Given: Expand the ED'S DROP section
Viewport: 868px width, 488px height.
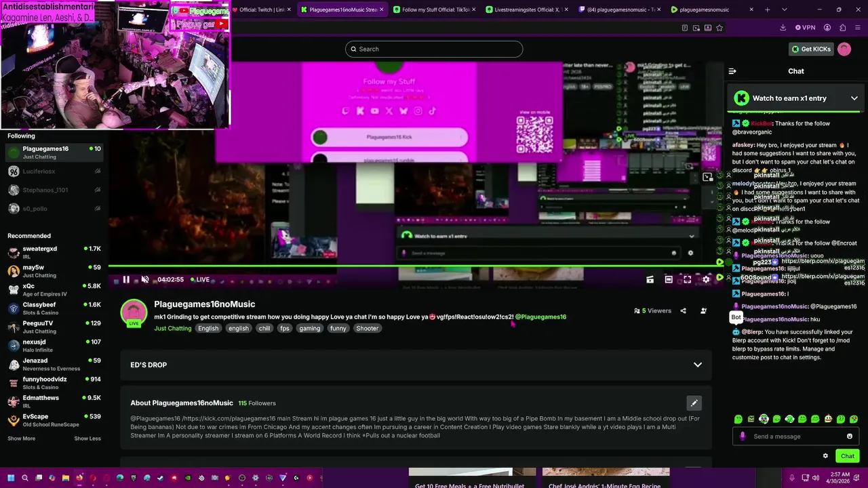Looking at the screenshot, I should click(x=416, y=365).
